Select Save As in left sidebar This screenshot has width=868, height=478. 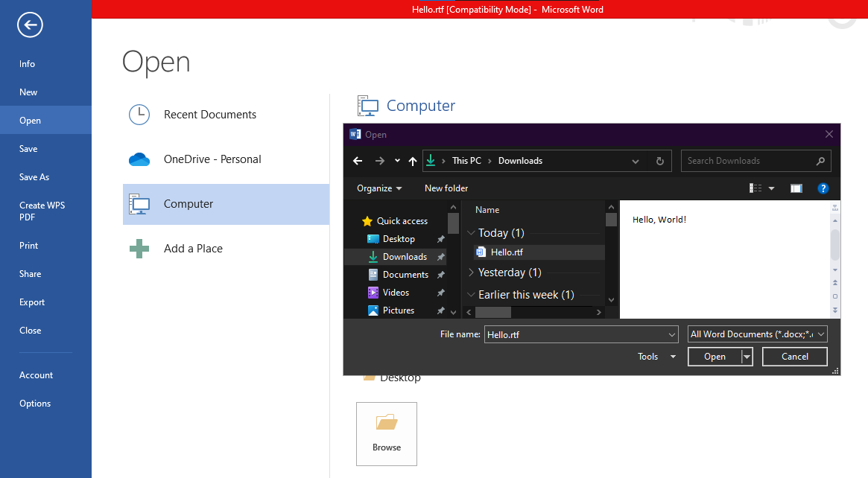pyautogui.click(x=34, y=177)
